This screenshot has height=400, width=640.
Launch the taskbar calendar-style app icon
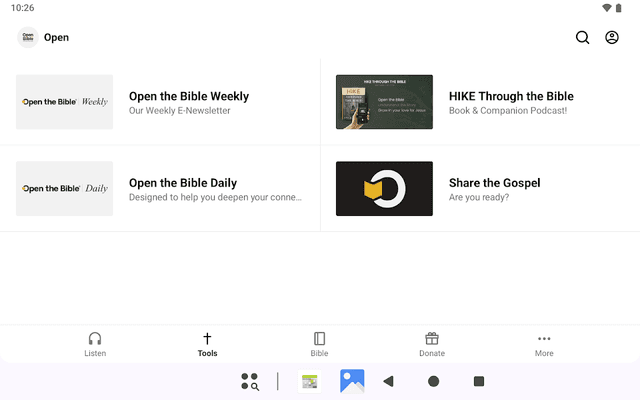309,382
